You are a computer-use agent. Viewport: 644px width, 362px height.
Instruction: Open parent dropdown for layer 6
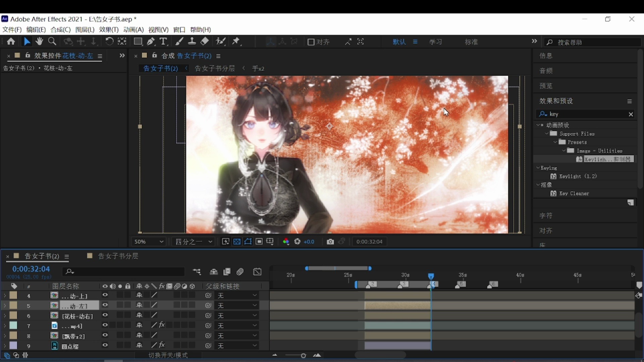pos(237,315)
